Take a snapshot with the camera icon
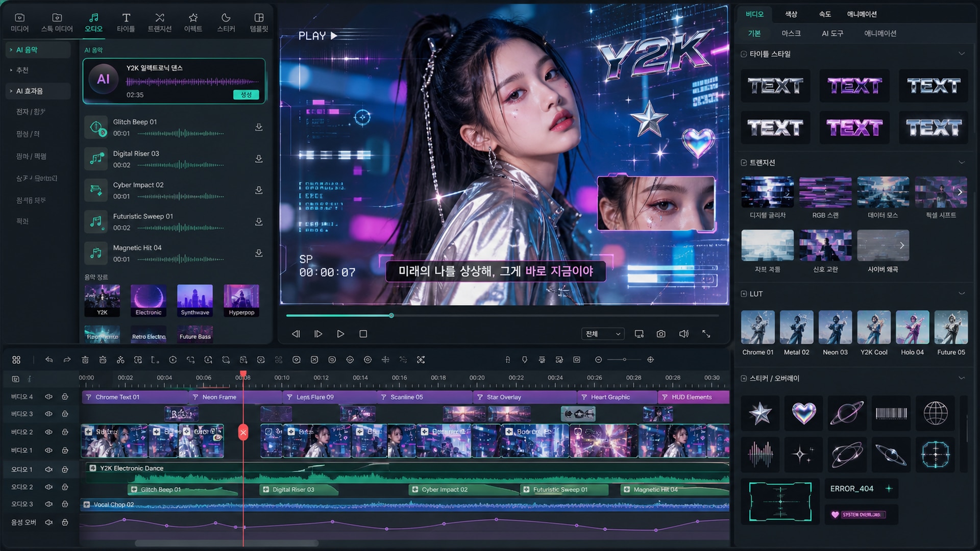This screenshot has height=551, width=980. [661, 334]
